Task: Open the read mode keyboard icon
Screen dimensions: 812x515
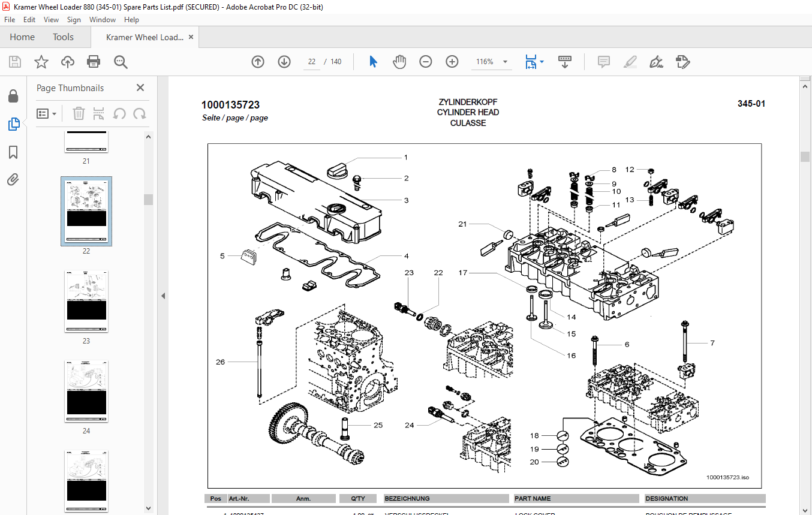Action: point(565,62)
